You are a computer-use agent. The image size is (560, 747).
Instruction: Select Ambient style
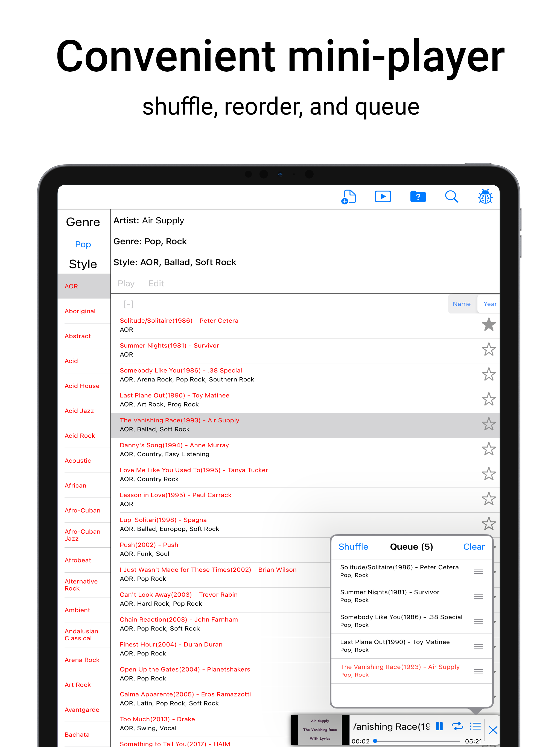pos(84,610)
